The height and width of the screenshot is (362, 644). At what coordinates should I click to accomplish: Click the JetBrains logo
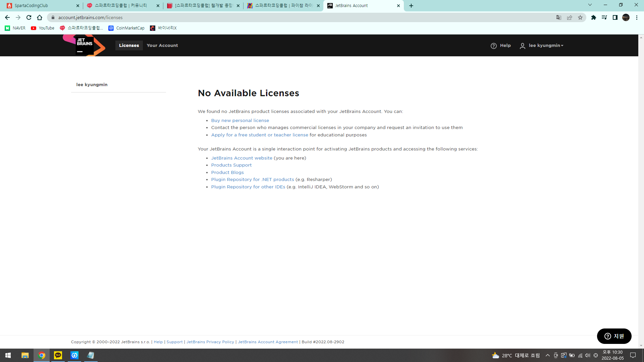click(84, 45)
